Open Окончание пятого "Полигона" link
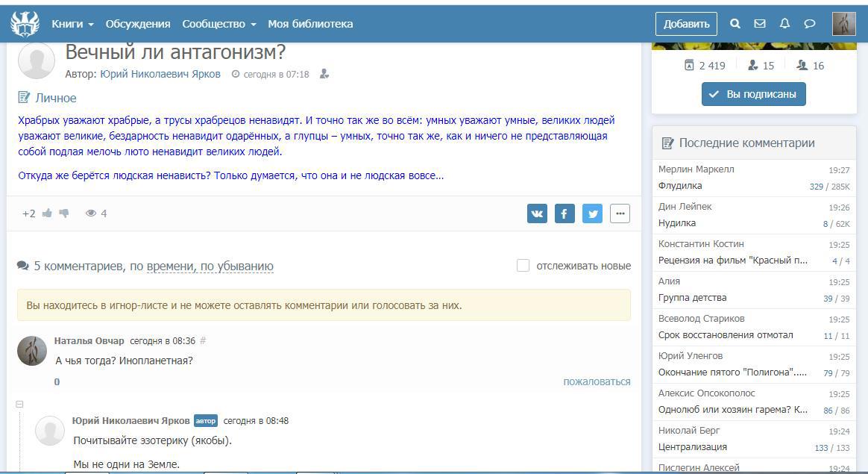Image resolution: width=868 pixels, height=474 pixels. click(732, 372)
